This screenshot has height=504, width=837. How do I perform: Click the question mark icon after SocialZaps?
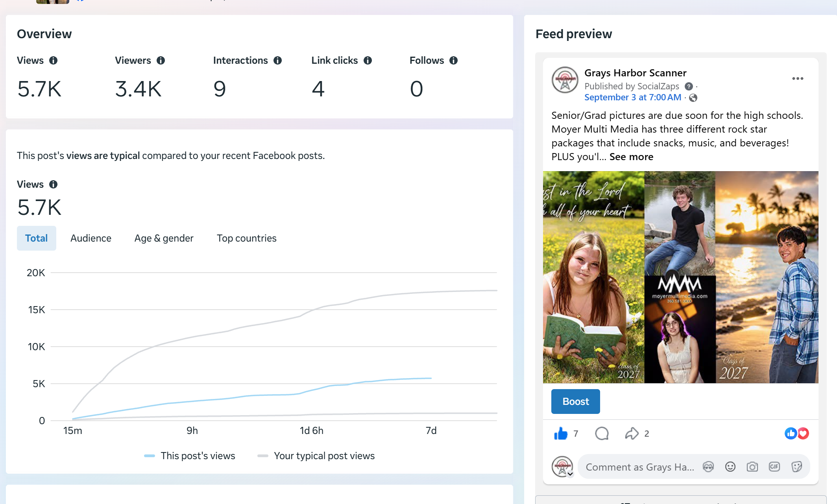689,87
